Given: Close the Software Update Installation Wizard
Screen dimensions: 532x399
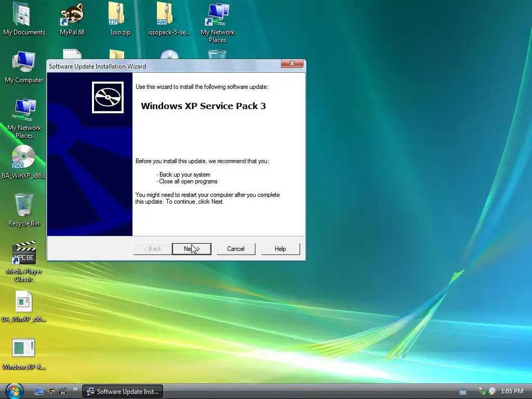Looking at the screenshot, I should pos(292,63).
